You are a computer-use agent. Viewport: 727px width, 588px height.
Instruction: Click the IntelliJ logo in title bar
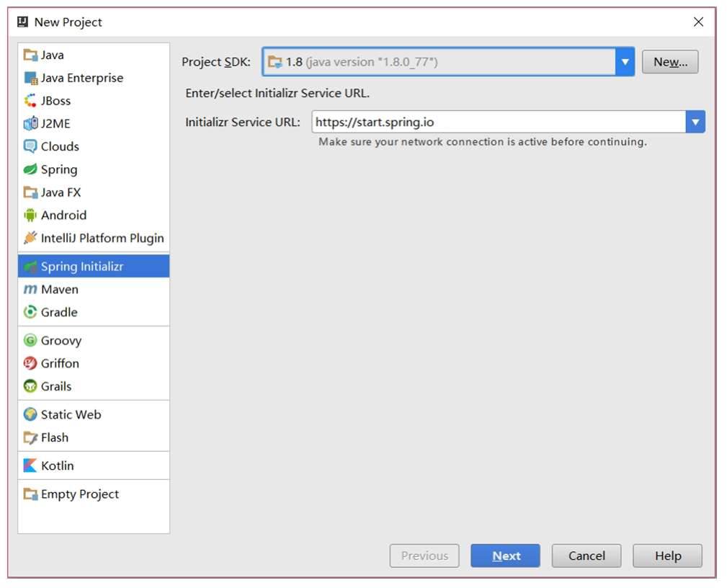click(22, 22)
